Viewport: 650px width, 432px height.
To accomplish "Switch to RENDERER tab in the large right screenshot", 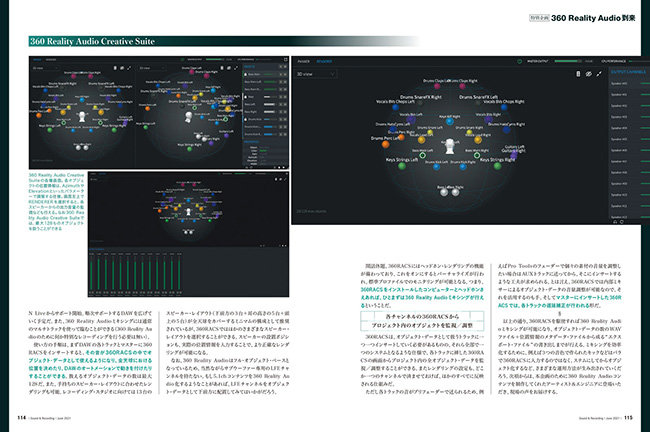I will coord(324,61).
